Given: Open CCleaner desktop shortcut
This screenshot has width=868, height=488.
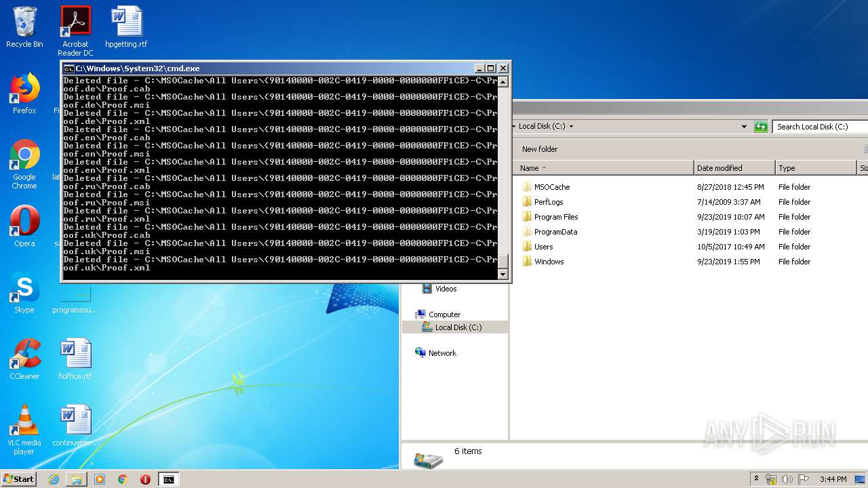Looking at the screenshot, I should (x=24, y=359).
